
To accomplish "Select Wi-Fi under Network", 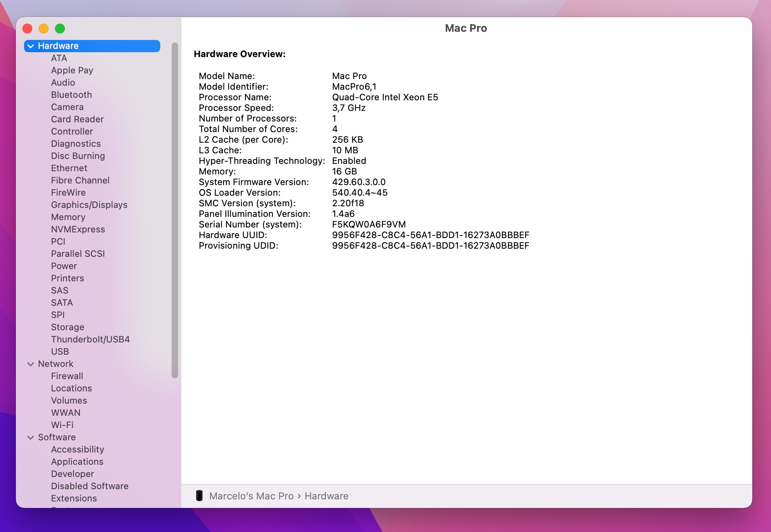I will [x=62, y=425].
